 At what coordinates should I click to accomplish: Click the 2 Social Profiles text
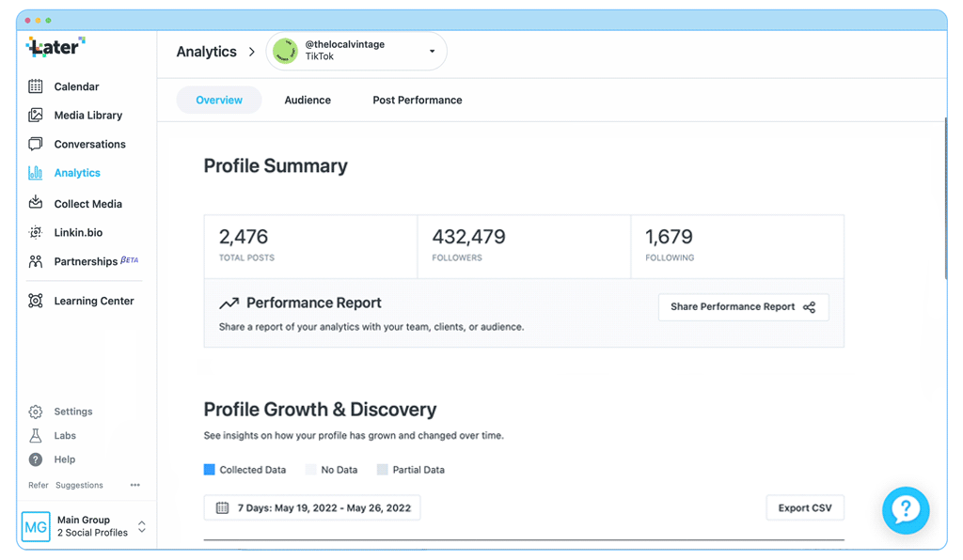coord(93,533)
